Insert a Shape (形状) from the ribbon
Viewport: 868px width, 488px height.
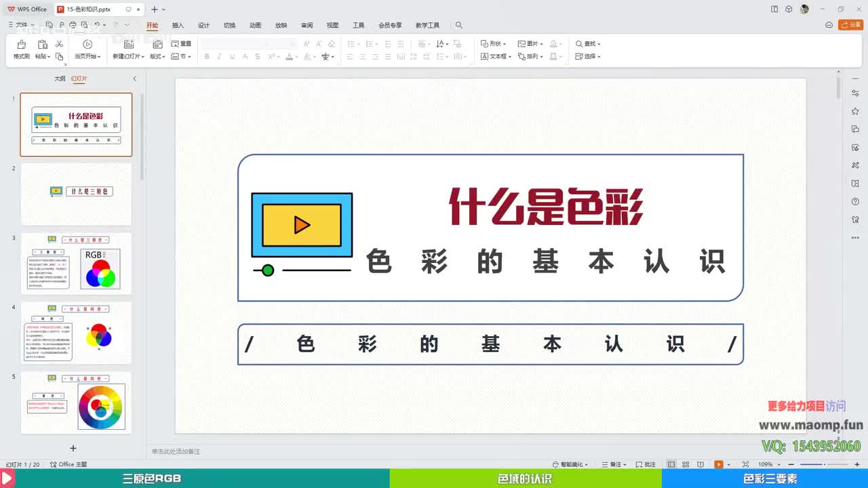click(493, 44)
